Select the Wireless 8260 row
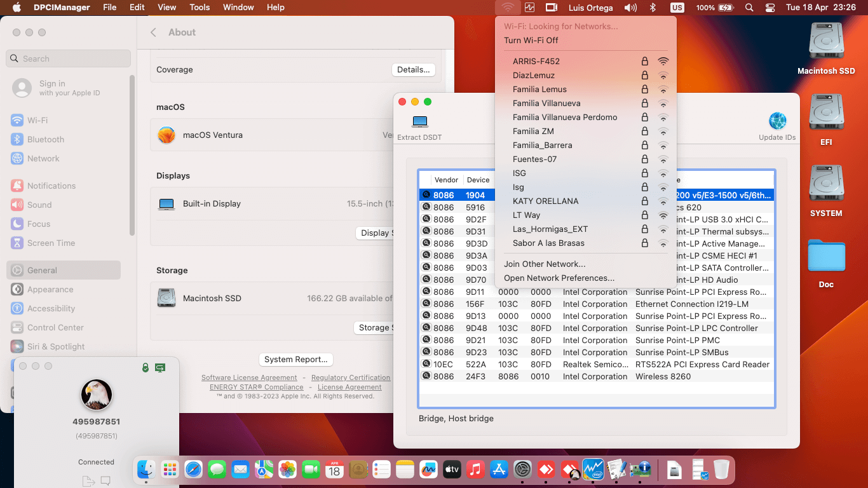The height and width of the screenshot is (488, 868). pos(596,376)
